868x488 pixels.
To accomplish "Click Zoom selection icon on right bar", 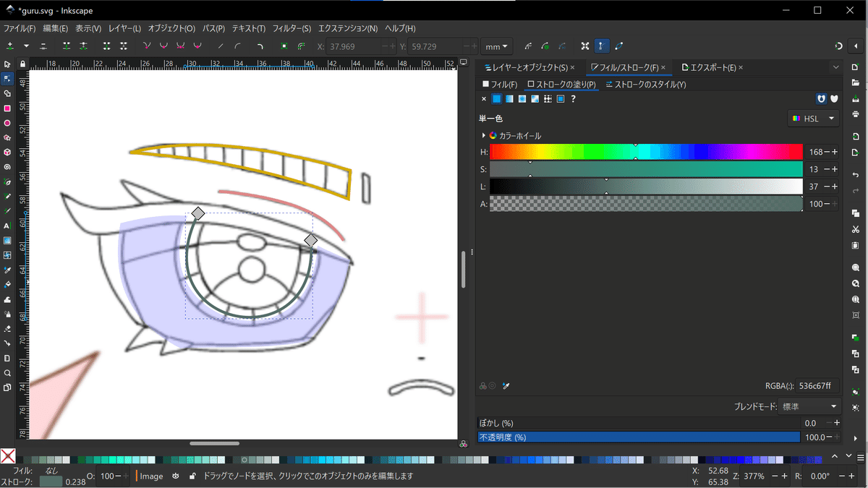I will pos(856,267).
